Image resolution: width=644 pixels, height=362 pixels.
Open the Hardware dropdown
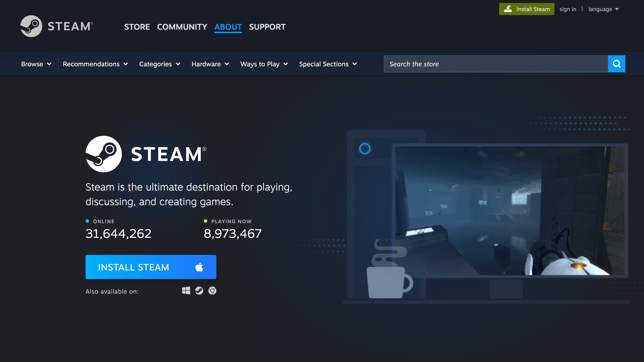[210, 64]
